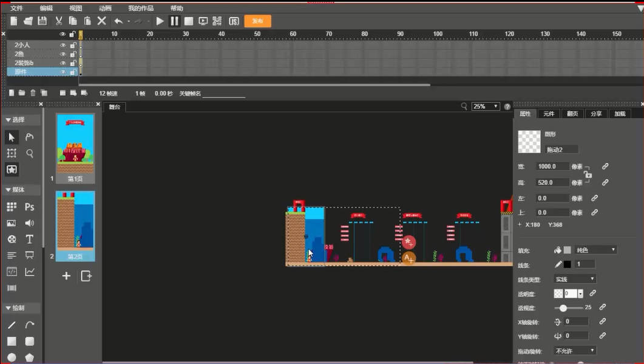Click the new document icon in toolbar
The image size is (644, 364).
click(x=14, y=21)
